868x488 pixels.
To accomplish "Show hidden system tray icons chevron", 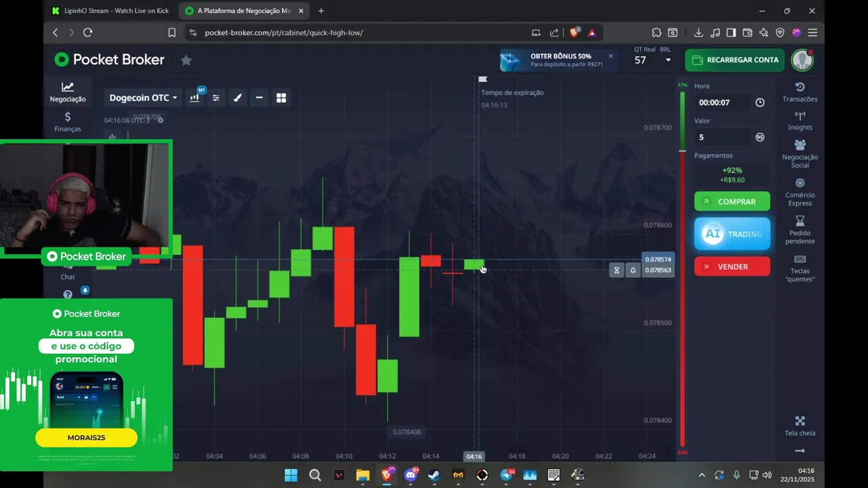I will click(701, 475).
